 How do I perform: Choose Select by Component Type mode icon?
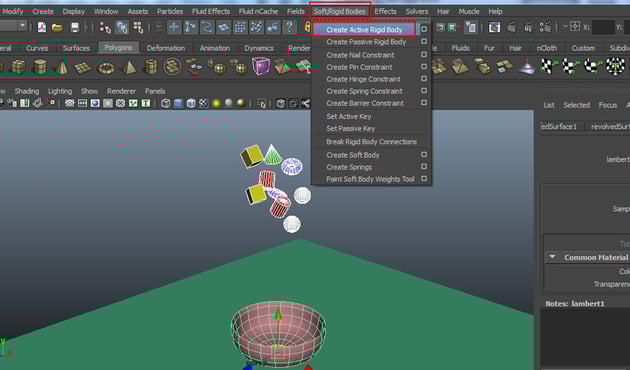138,27
